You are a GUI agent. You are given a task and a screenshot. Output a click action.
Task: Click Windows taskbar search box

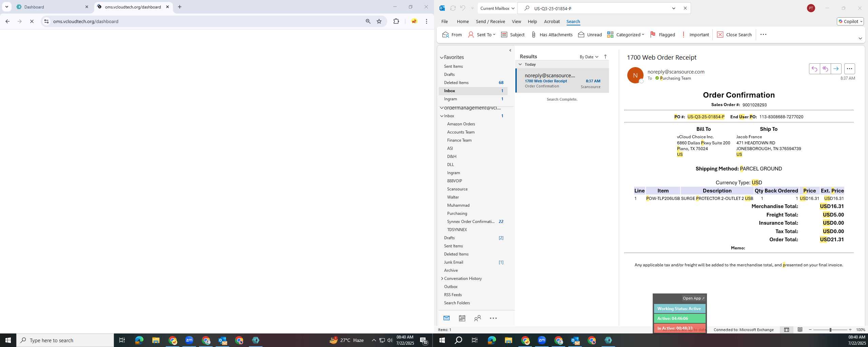pos(65,340)
